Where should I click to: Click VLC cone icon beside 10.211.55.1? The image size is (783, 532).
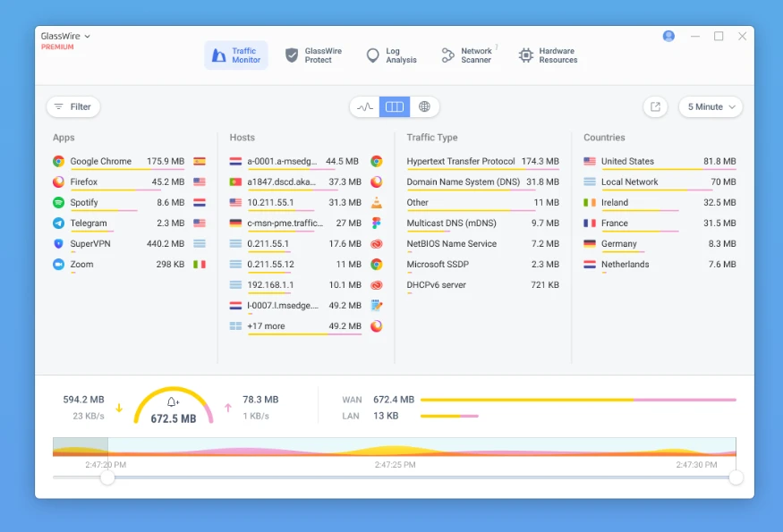377,202
